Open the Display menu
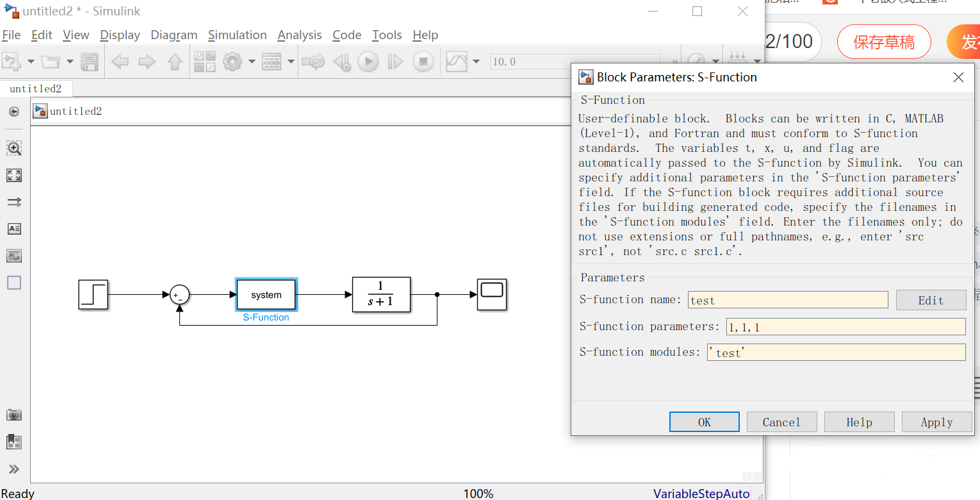 click(x=120, y=35)
